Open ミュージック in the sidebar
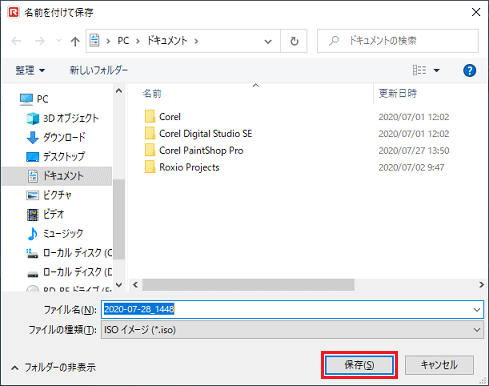 pos(55,234)
